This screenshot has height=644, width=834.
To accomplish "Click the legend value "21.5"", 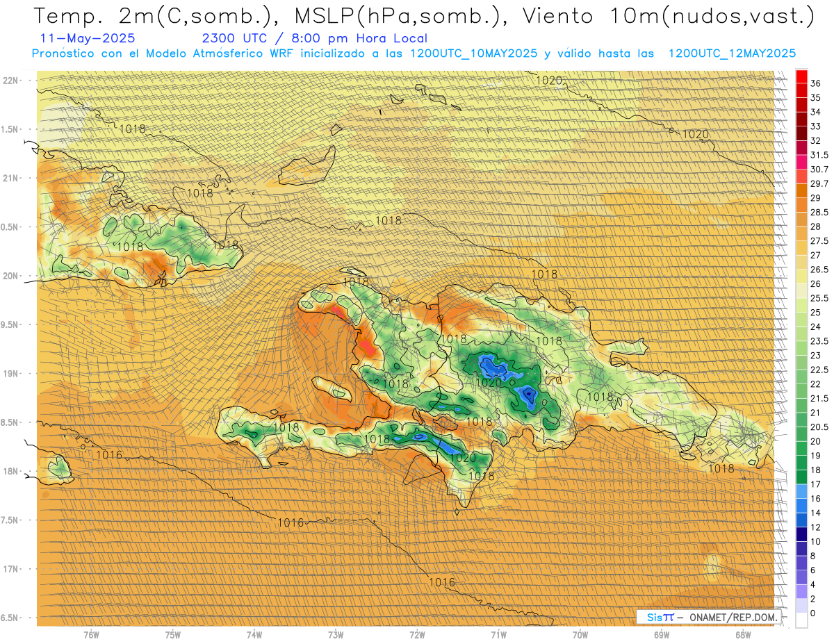I will point(819,398).
